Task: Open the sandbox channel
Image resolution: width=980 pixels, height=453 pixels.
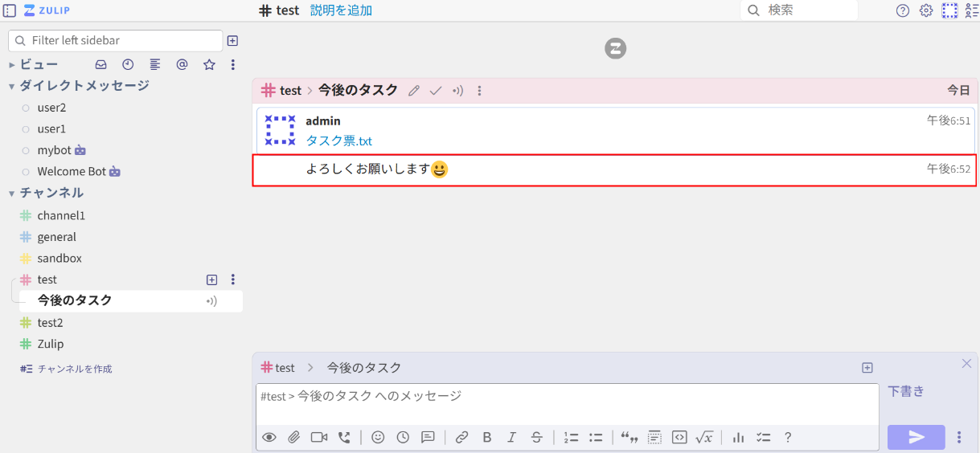Action: point(59,259)
